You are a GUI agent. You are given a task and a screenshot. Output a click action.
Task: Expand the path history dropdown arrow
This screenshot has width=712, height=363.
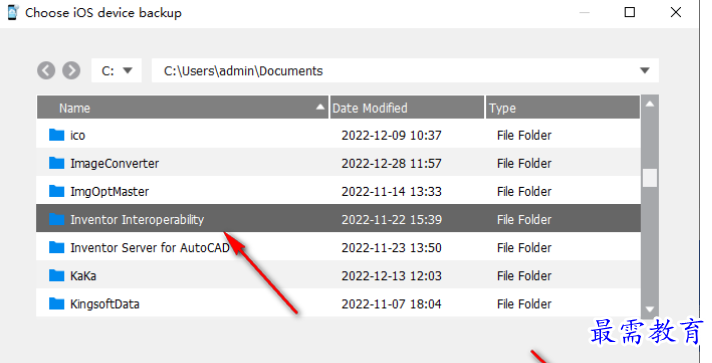[x=644, y=70]
